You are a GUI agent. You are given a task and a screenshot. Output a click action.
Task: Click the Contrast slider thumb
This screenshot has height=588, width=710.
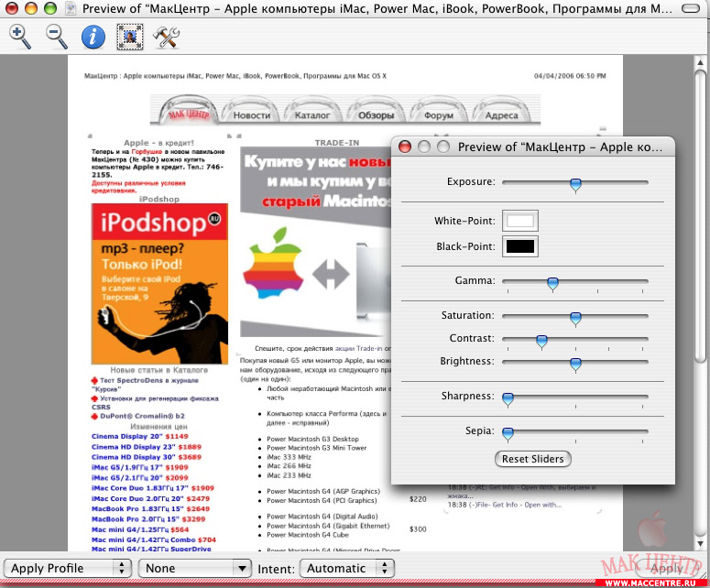pyautogui.click(x=541, y=342)
